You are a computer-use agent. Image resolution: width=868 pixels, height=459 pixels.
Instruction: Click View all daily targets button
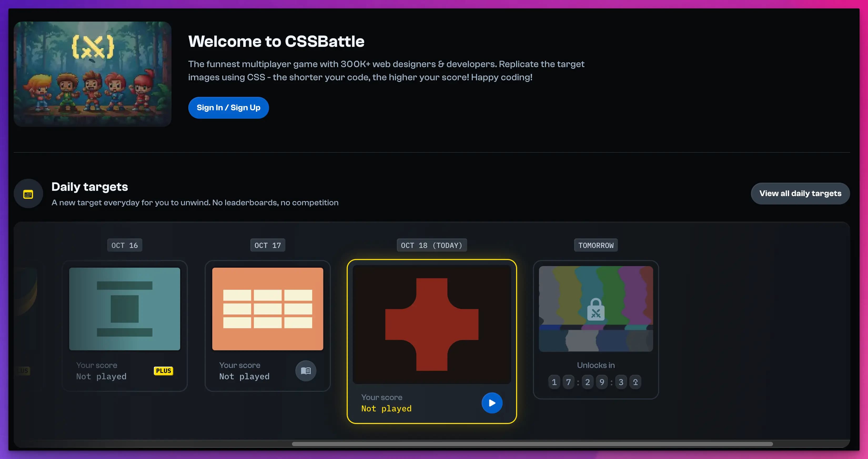pos(800,193)
